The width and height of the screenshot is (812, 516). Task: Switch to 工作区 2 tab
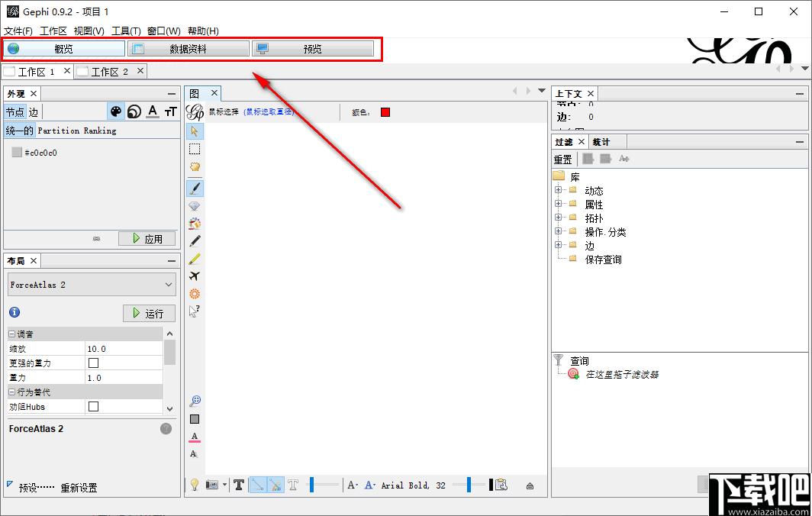[109, 72]
